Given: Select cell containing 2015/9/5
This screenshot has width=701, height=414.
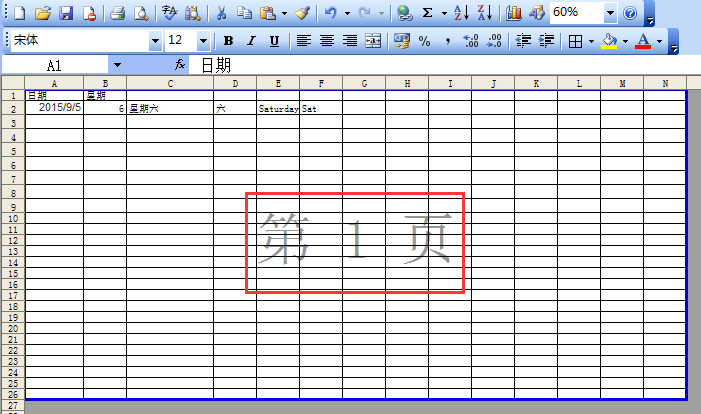Looking at the screenshot, I should (x=54, y=108).
